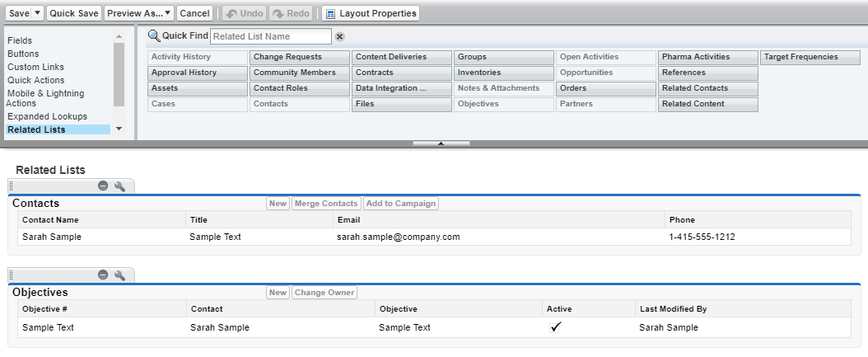Collapse the palette using the bottom handle
Image resolution: width=868 pixels, height=357 pixels.
pos(441,143)
